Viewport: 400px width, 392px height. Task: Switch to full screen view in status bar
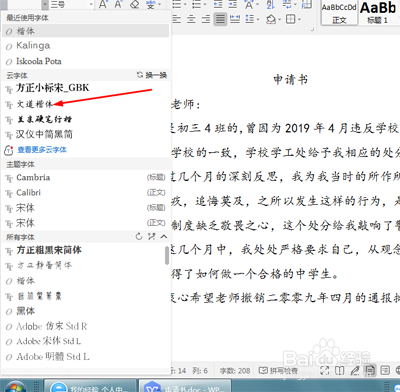pos(325,370)
